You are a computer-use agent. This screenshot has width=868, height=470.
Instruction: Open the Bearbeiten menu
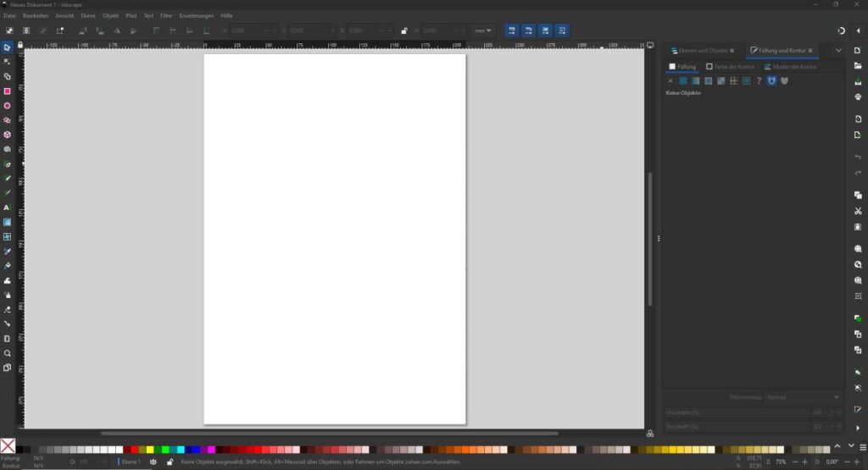tap(36, 15)
